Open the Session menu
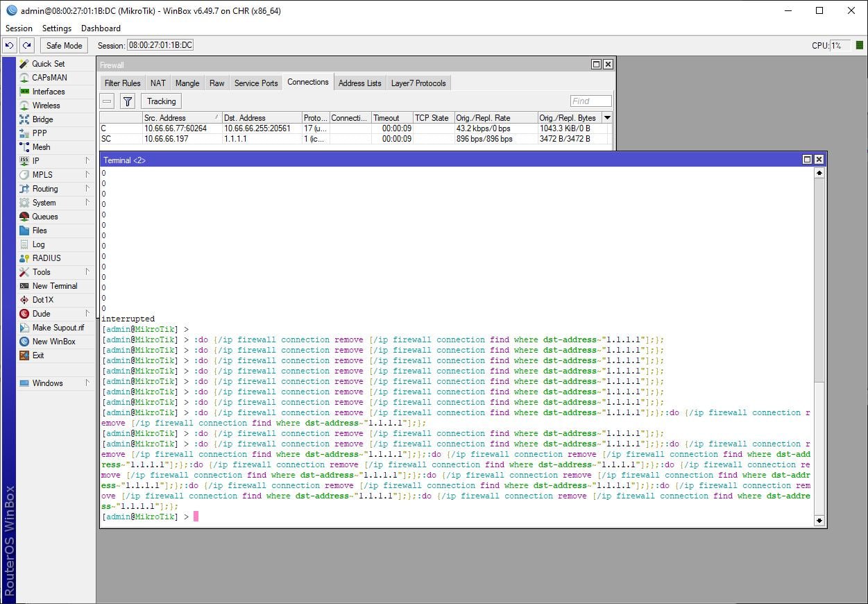 pyautogui.click(x=19, y=28)
